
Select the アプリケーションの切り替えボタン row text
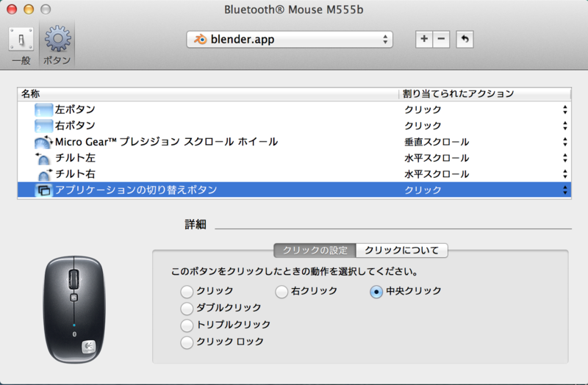[x=136, y=190]
